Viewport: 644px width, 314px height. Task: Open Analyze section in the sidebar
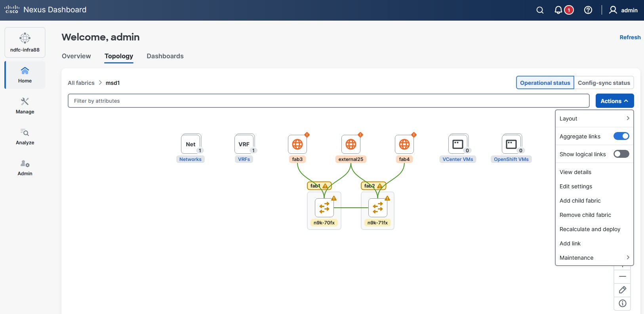25,137
